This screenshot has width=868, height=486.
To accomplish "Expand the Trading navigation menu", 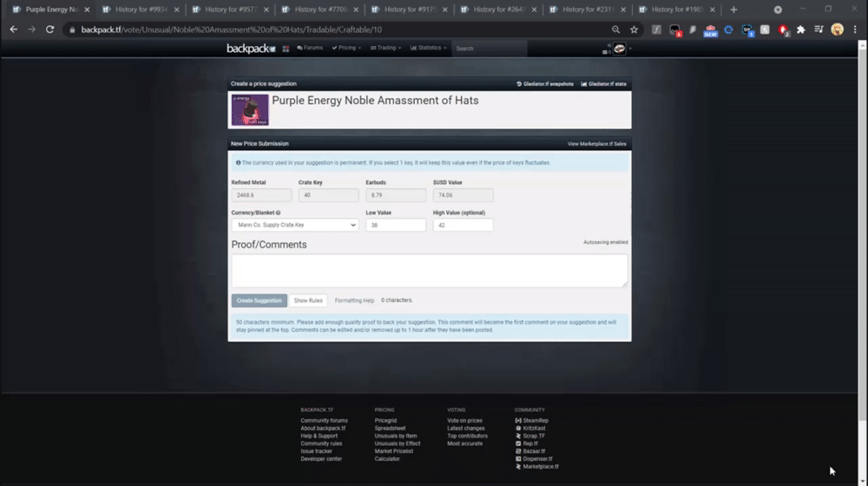I will 386,48.
